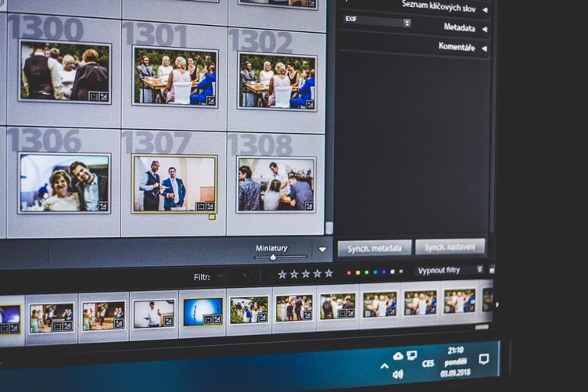Open crop badge on photo 1300
The width and height of the screenshot is (588, 392).
94,97
